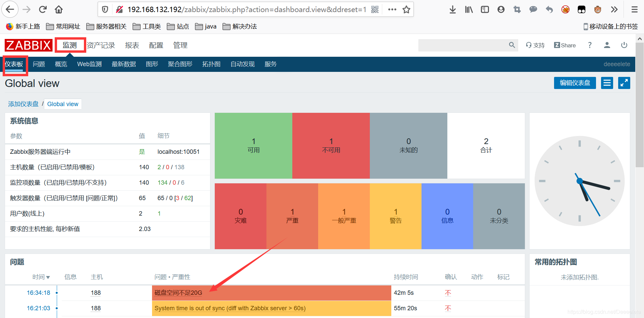Screen dimensions: 644x318
Task: Switch to the 概览 submenu tab
Action: pyautogui.click(x=61, y=64)
